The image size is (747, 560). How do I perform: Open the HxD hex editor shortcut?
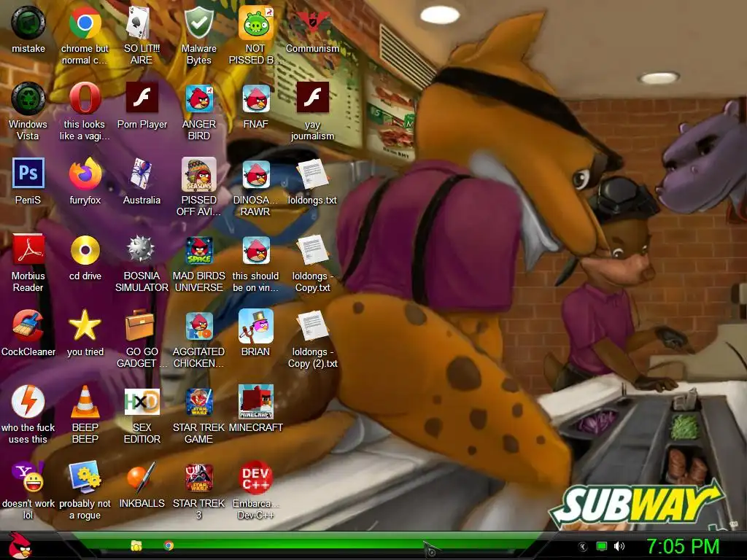click(x=142, y=402)
